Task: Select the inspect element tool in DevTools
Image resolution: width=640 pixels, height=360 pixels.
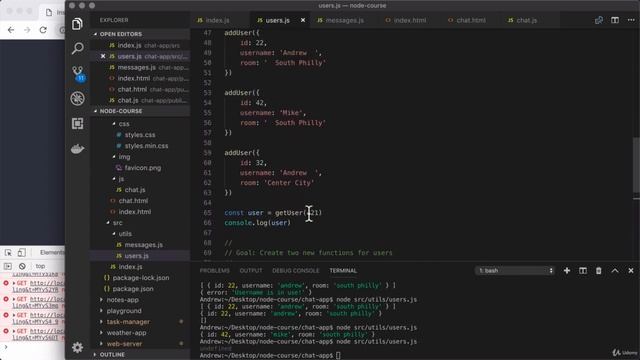Action: [8, 253]
